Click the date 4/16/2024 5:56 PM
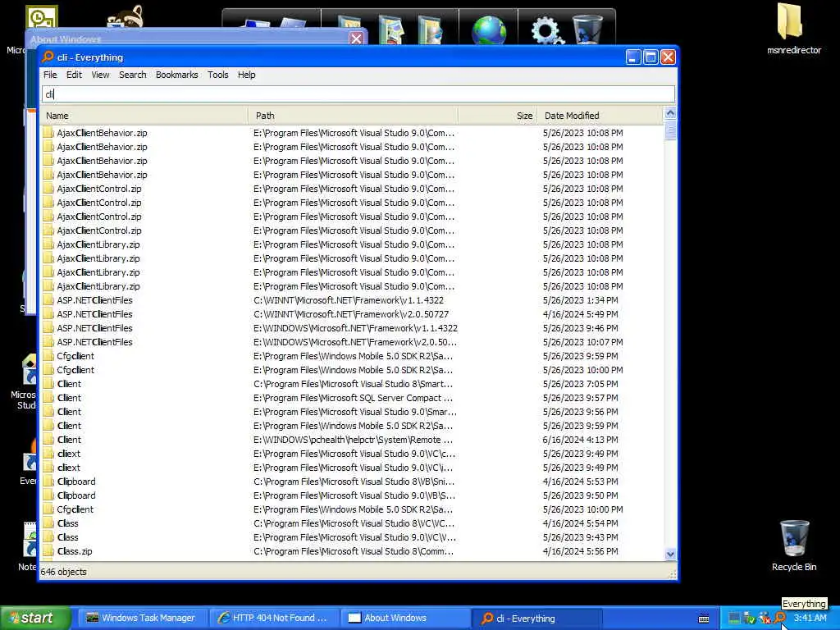840x630 pixels. [580, 551]
